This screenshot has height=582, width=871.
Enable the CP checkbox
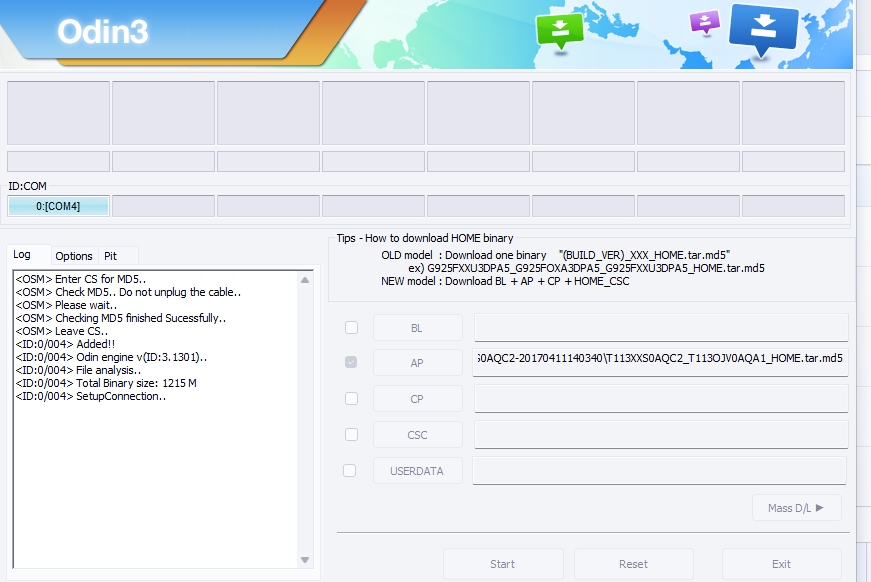click(351, 399)
